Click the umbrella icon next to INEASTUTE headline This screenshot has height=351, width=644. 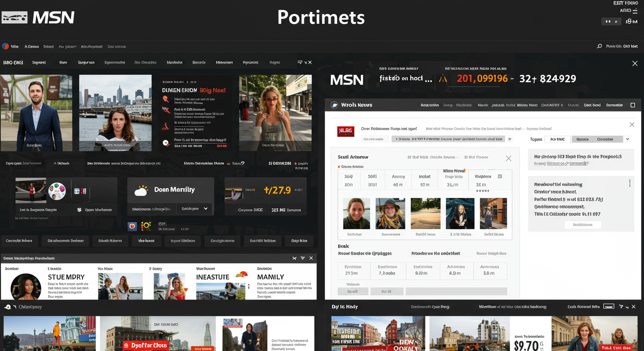coord(241,275)
